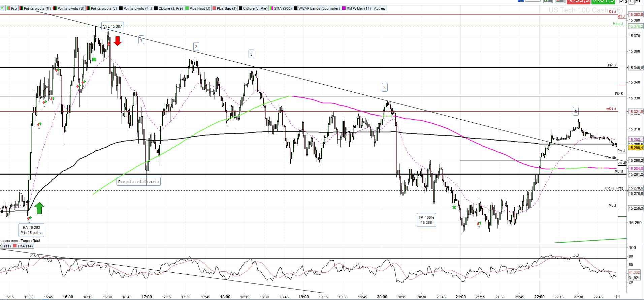Image resolution: width=644 pixels, height=300 pixels.
Task: Click the green X take-profit marker
Action: (454, 207)
